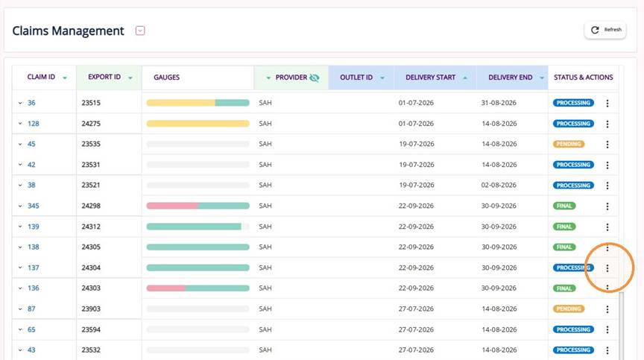Image resolution: width=644 pixels, height=360 pixels.
Task: Open actions menu for claim 138
Action: point(607,247)
